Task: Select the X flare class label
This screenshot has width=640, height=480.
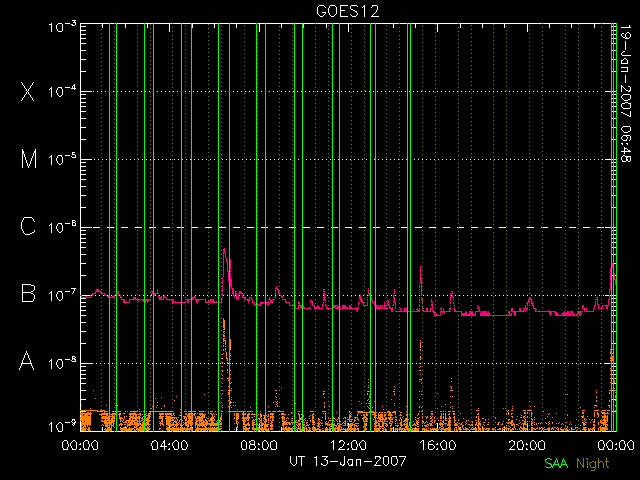Action: (27, 91)
